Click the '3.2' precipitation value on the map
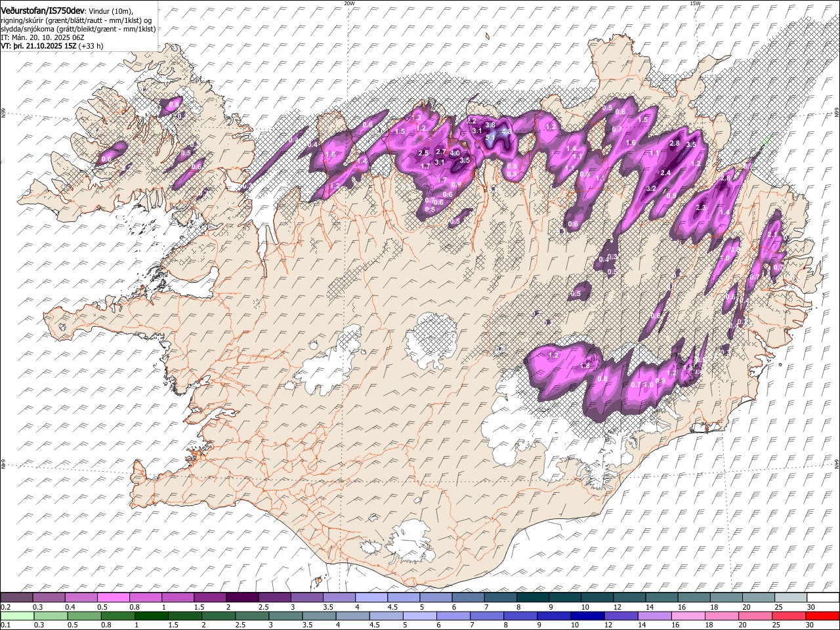This screenshot has width=840, height=630. point(651,188)
